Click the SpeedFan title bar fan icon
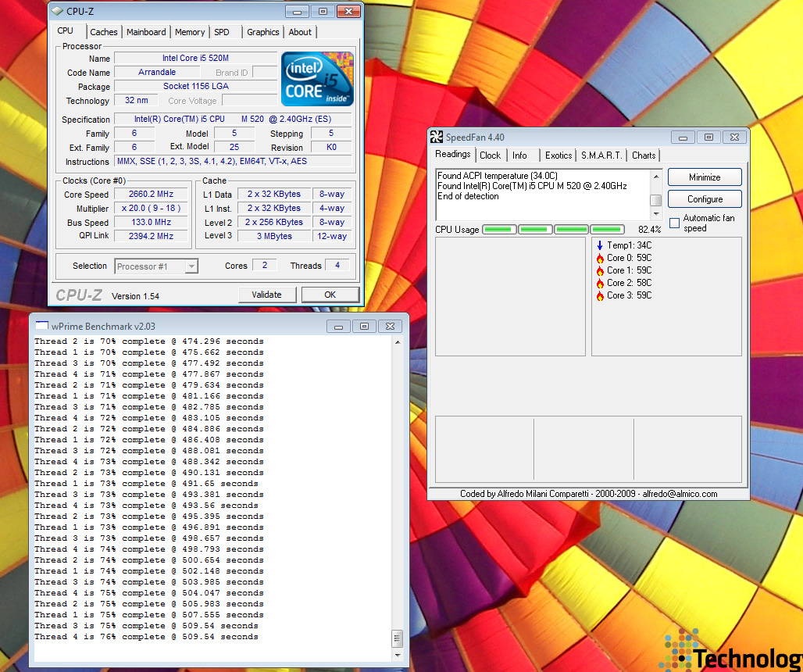The image size is (803, 672). pos(437,138)
